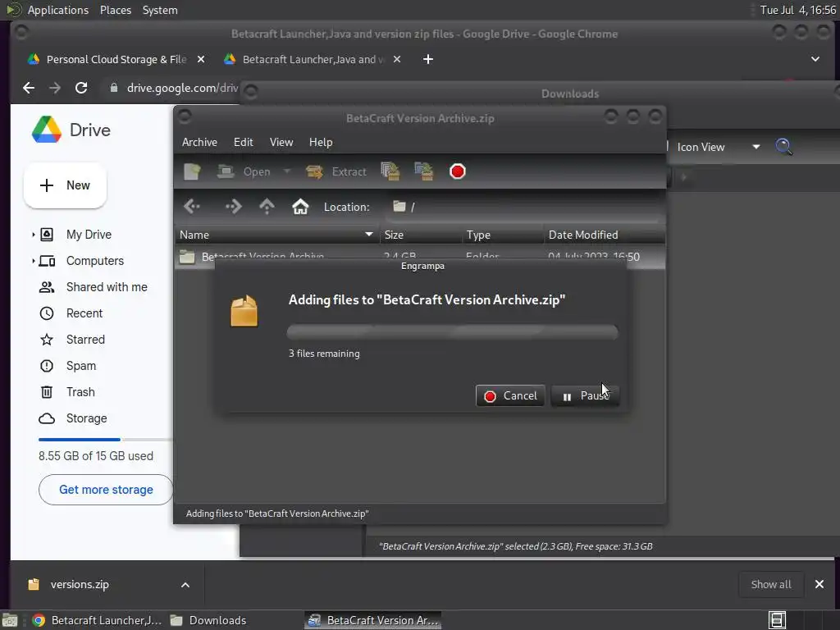The image size is (840, 630).
Task: Close the Personal Cloud Storage tab
Action: (x=201, y=59)
